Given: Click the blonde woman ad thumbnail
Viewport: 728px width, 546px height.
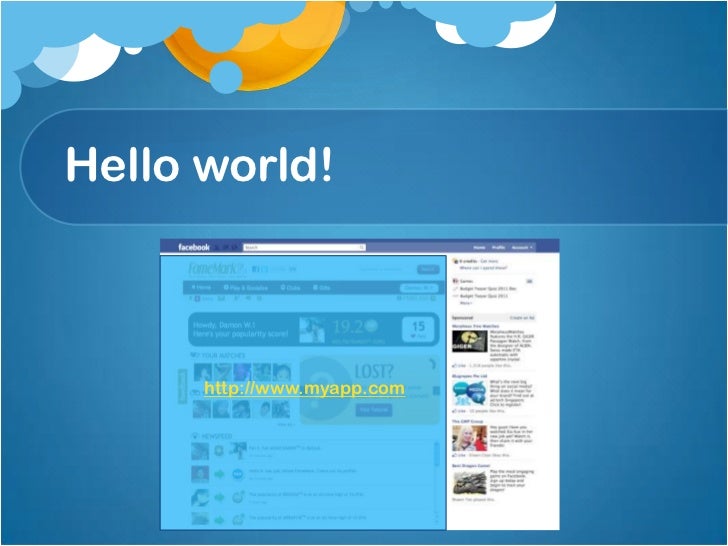Looking at the screenshot, I should click(x=469, y=438).
